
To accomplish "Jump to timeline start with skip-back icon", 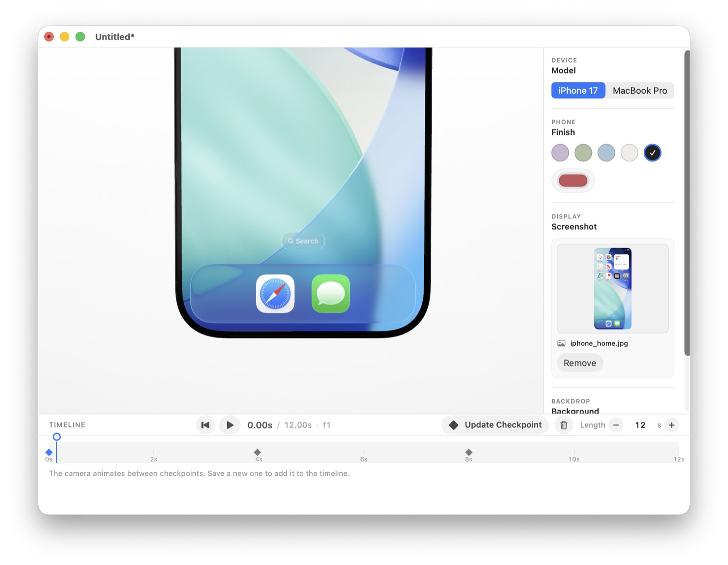I will (205, 425).
